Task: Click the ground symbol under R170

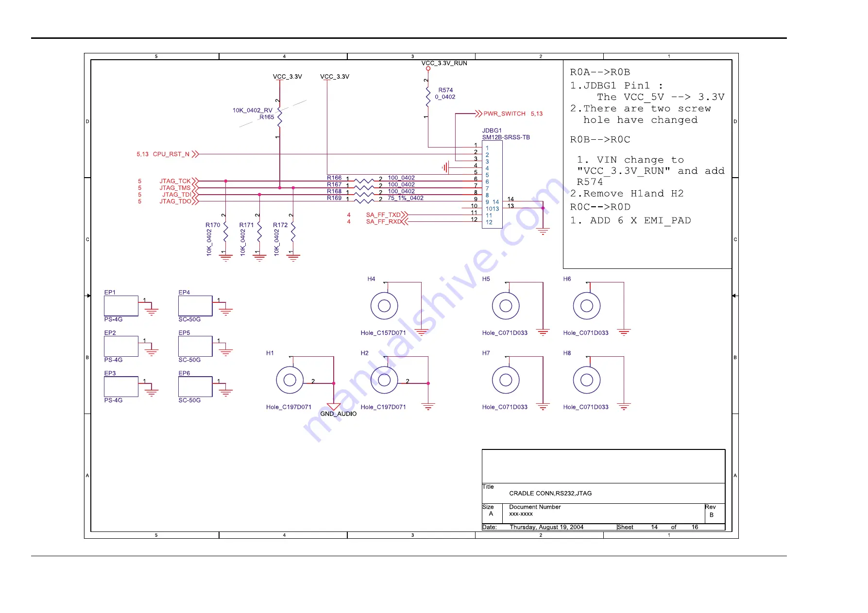Action: [x=226, y=258]
